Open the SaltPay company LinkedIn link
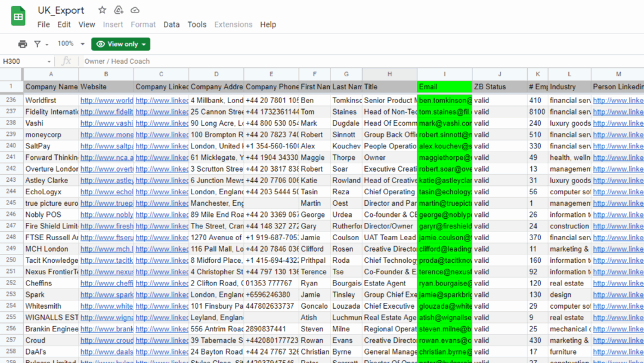644x363 pixels. coord(162,146)
